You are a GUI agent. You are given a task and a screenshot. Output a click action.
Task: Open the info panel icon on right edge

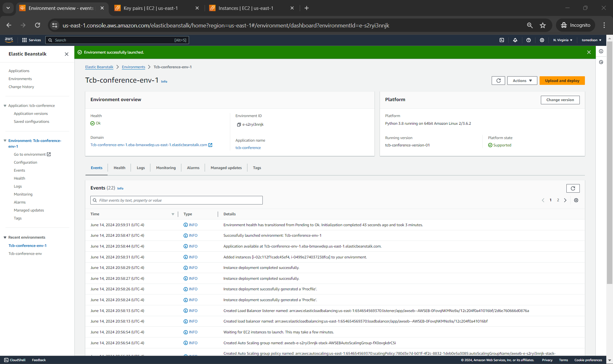[601, 51]
